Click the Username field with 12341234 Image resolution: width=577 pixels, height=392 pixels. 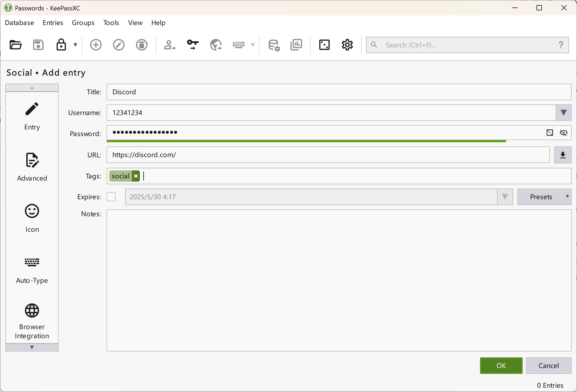point(331,113)
